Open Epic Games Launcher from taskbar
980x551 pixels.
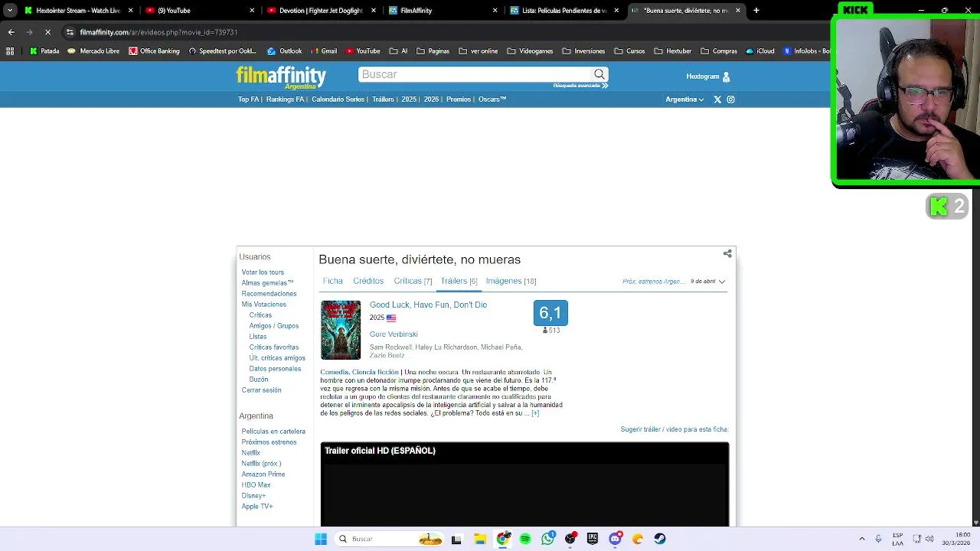click(593, 539)
